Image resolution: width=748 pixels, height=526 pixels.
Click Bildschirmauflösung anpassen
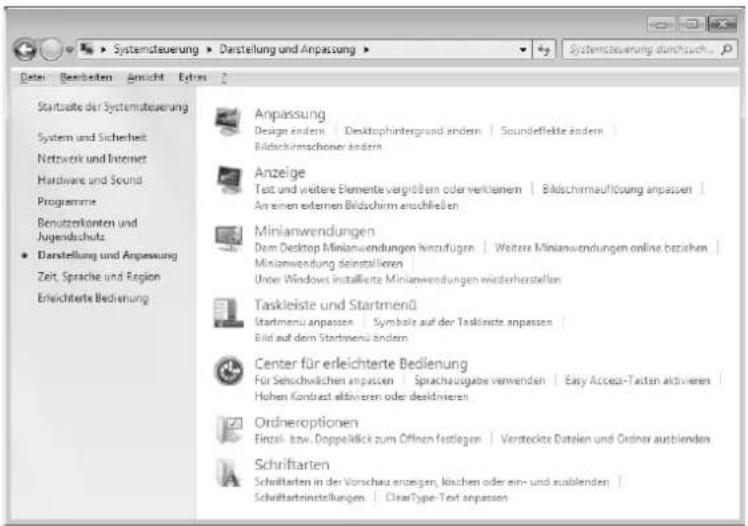coord(617,189)
